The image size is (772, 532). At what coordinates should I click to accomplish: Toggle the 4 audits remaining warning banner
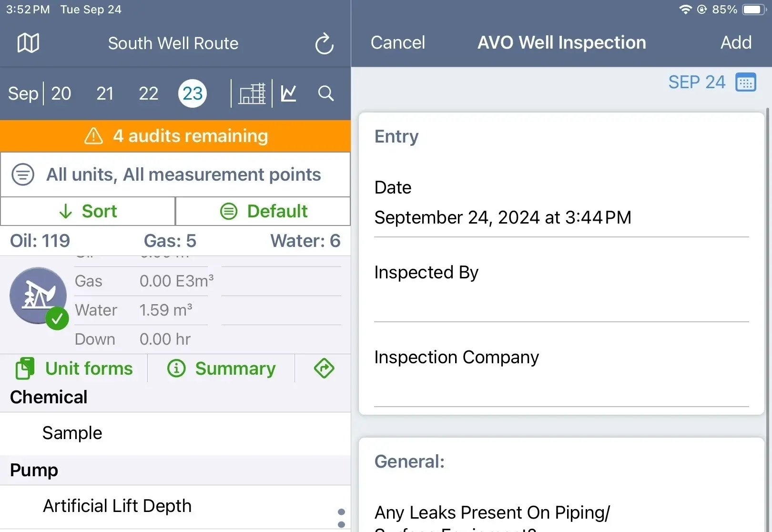(x=175, y=136)
